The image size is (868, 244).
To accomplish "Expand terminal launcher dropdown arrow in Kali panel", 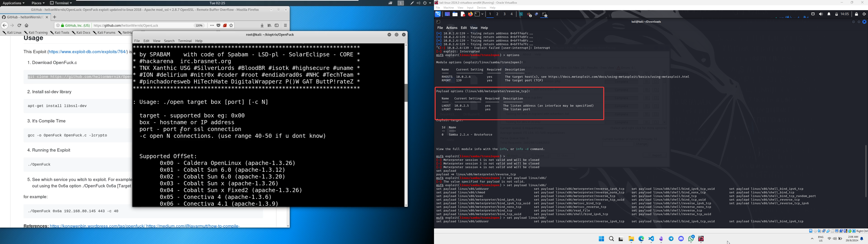I will pos(483,14).
